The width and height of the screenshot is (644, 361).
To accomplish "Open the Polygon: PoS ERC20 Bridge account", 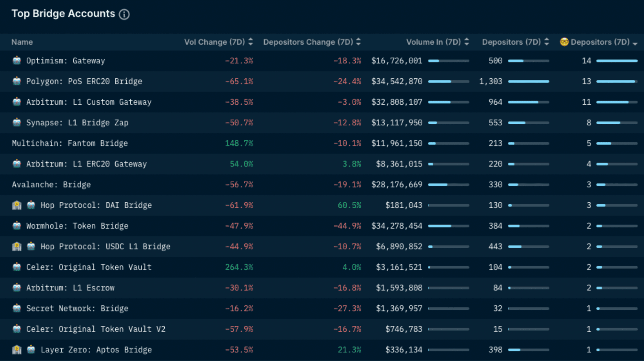I will 84,82.
